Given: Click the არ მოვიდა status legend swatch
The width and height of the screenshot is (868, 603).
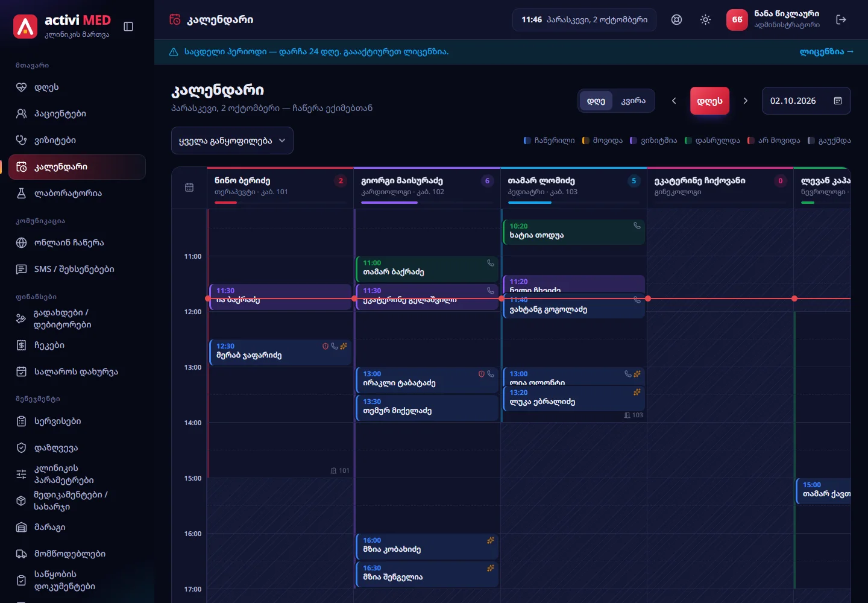Looking at the screenshot, I should (750, 140).
